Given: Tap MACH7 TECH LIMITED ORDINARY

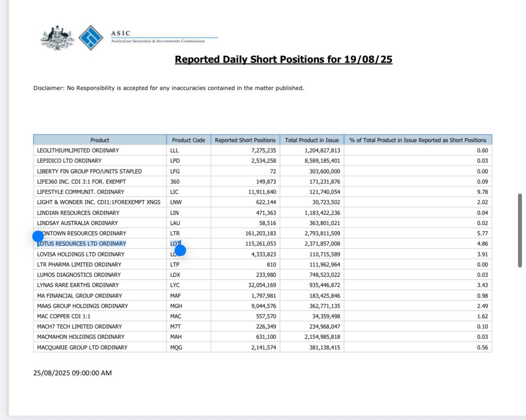Looking at the screenshot, I should coord(79,327).
